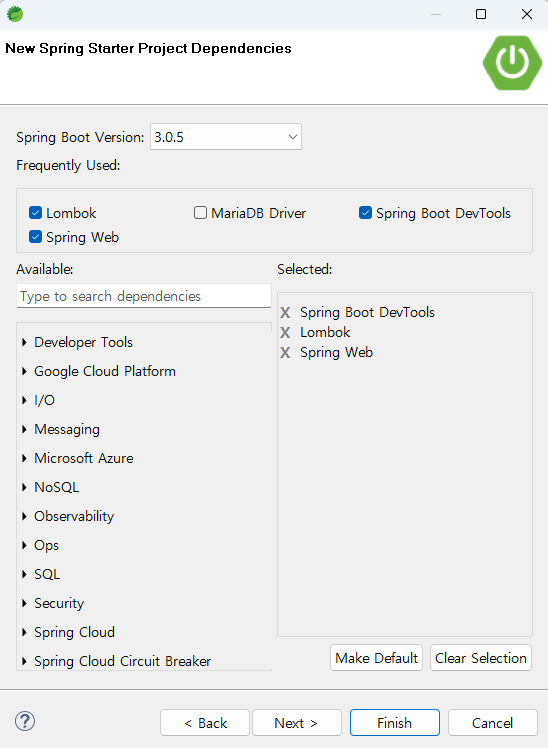The height and width of the screenshot is (748, 548).
Task: Uncheck Spring Boot DevTools checkbox
Action: (x=365, y=213)
